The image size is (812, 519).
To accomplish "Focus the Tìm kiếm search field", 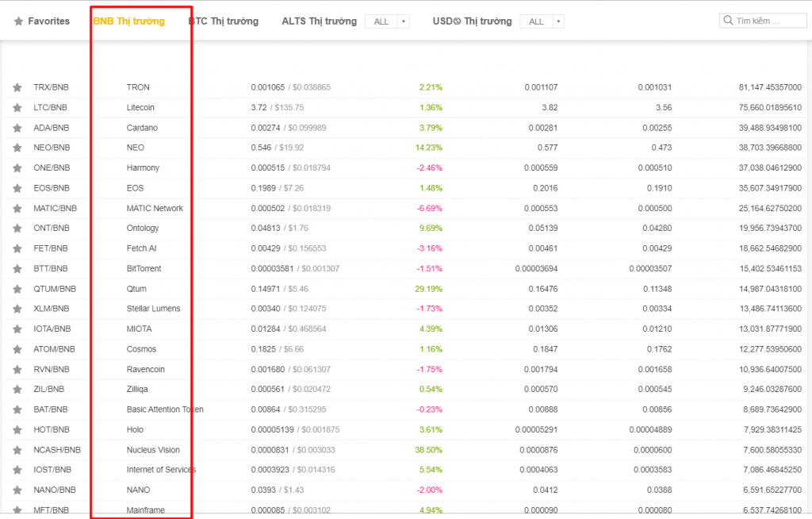I will coord(763,21).
